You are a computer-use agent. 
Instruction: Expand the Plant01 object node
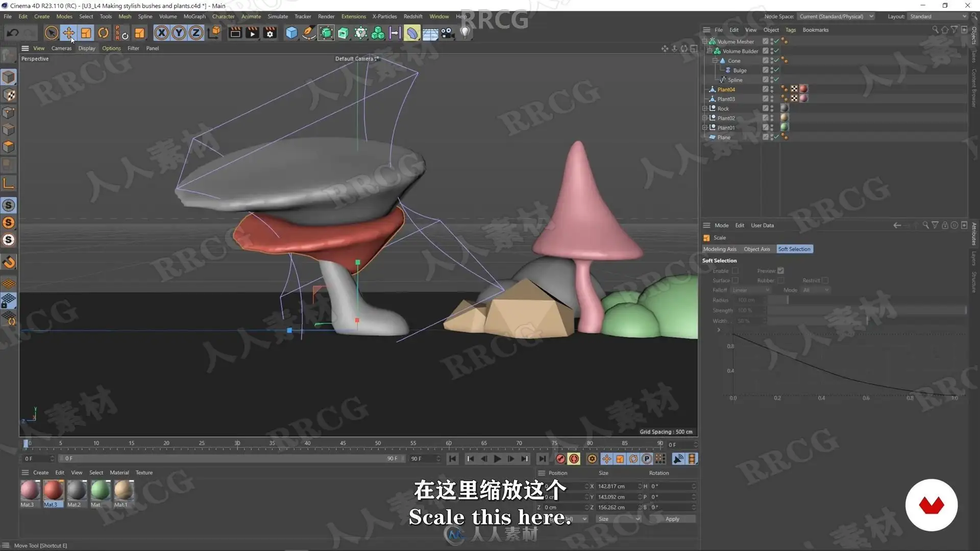pyautogui.click(x=705, y=128)
